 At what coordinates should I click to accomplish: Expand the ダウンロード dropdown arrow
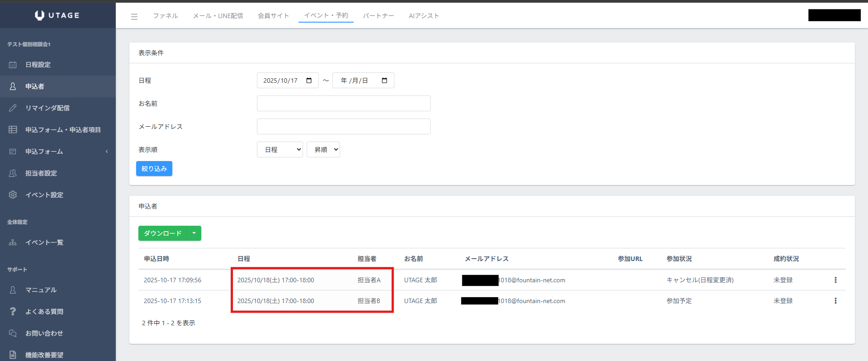tap(194, 233)
